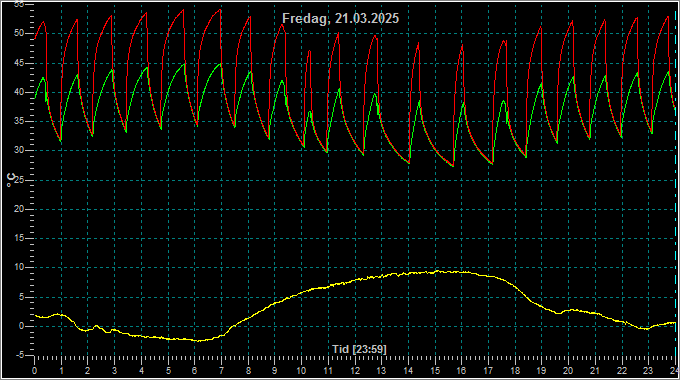The height and width of the screenshot is (380, 680).
Task: Select hour 9 on the time axis
Action: tap(275, 371)
